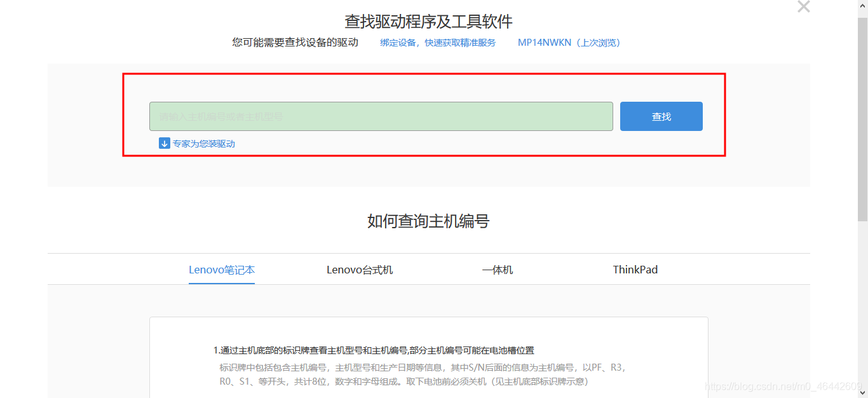Click the download arrow icon beside 专家为您装驱动

pos(165,143)
